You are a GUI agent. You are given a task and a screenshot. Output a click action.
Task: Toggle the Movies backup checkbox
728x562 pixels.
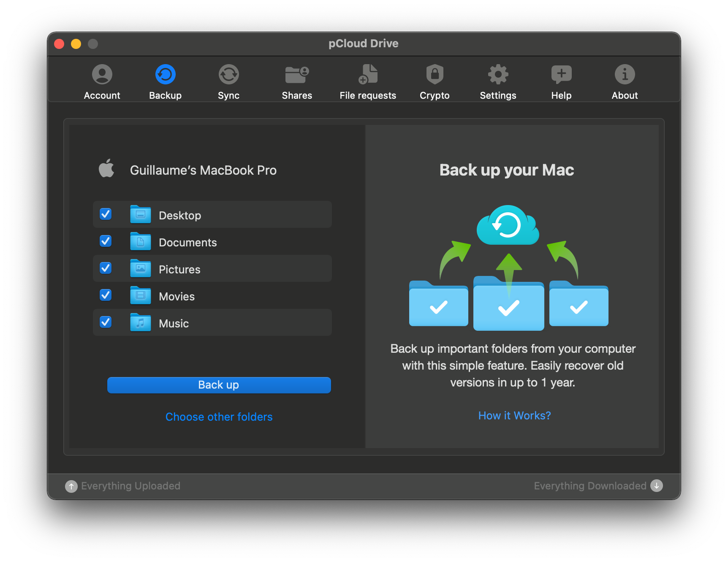(106, 295)
